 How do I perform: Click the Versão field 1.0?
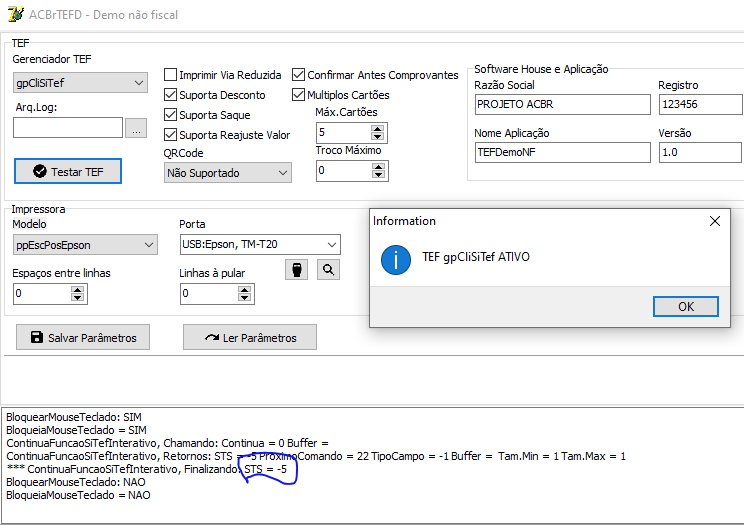click(x=700, y=152)
